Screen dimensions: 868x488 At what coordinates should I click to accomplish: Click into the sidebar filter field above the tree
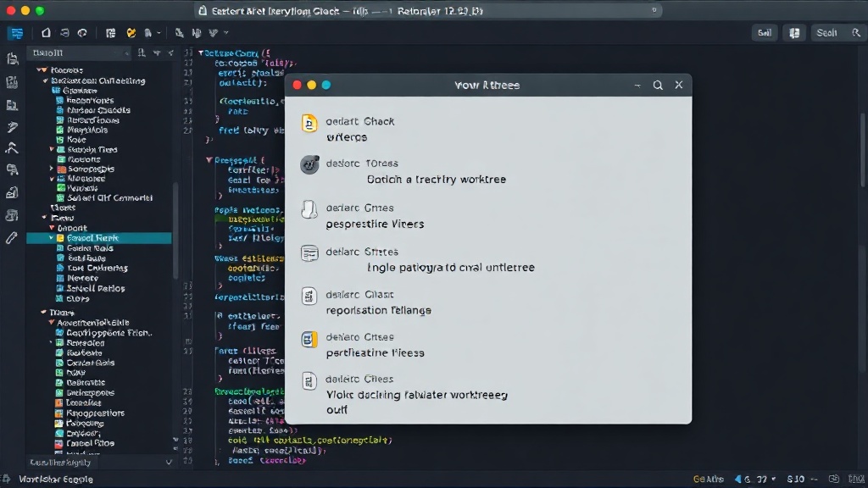[x=79, y=53]
